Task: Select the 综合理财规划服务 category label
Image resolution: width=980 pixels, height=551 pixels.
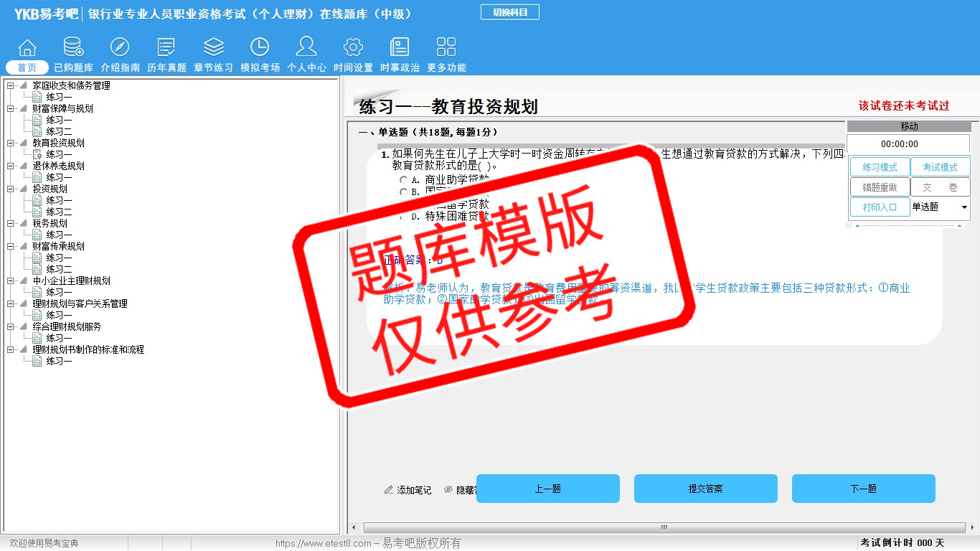Action: tap(67, 327)
